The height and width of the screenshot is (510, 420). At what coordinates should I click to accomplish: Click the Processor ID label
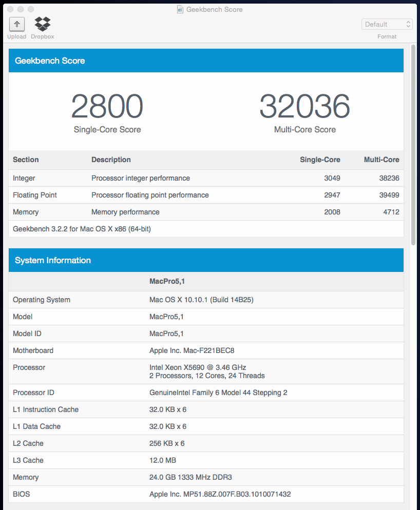(x=33, y=393)
